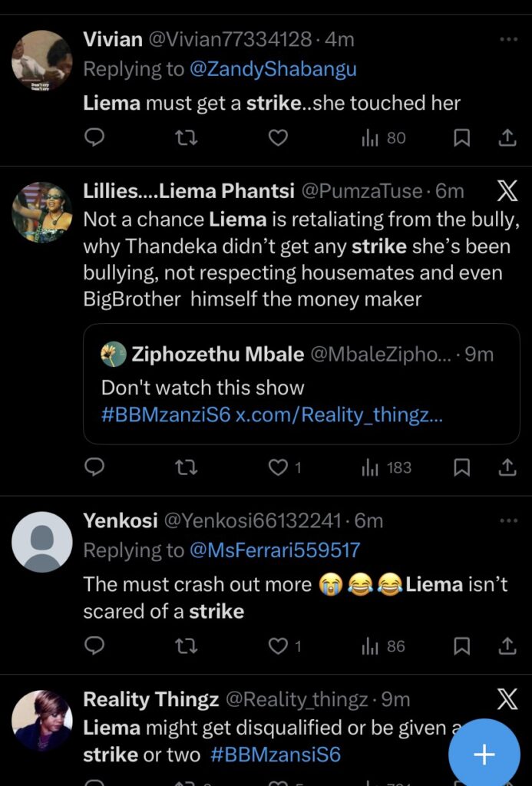Like Vivian's tweet

pyautogui.click(x=278, y=138)
